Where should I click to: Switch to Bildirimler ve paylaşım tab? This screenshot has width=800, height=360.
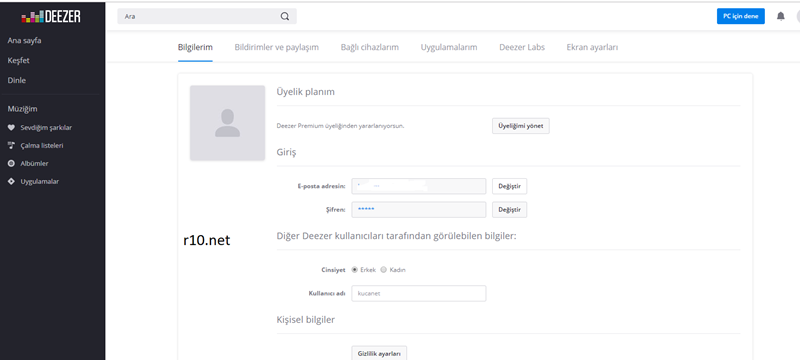[x=277, y=47]
